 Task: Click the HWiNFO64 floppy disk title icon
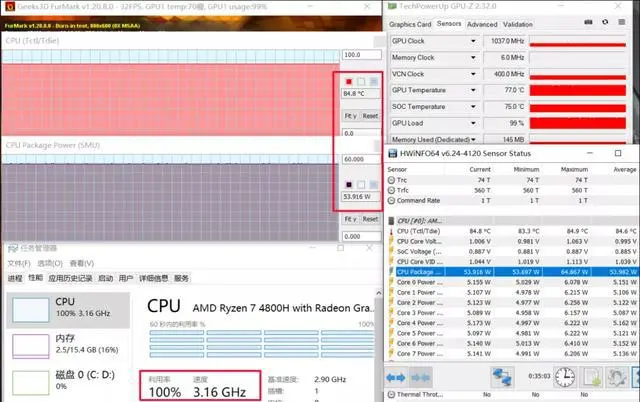392,153
